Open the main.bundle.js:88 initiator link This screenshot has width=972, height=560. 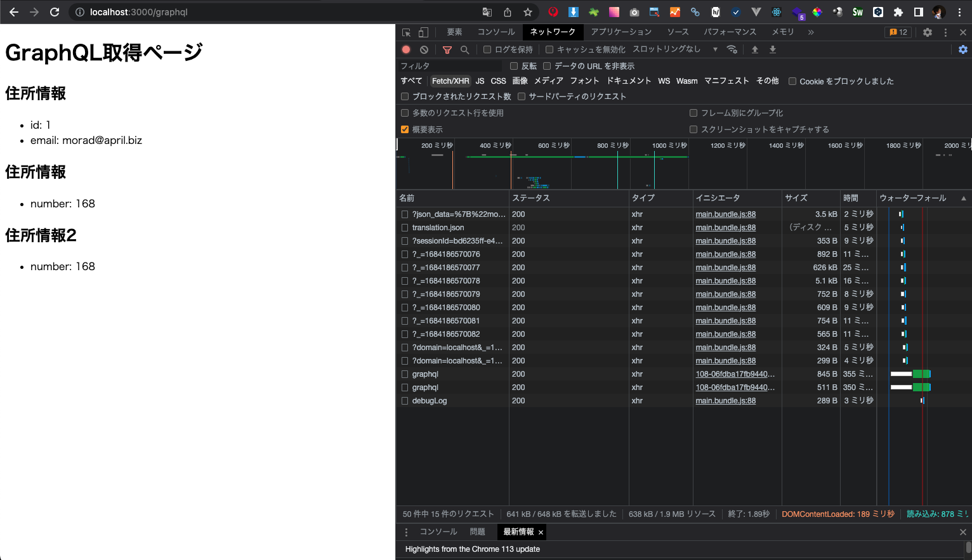pos(725,214)
